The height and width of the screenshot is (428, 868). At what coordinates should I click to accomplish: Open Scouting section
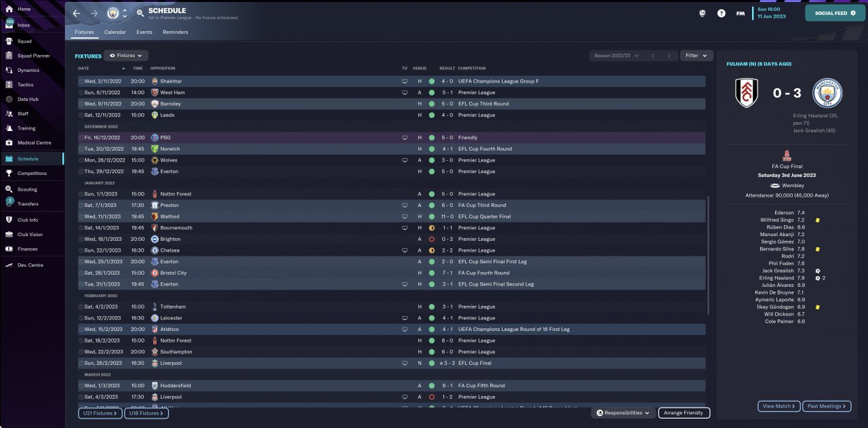27,189
